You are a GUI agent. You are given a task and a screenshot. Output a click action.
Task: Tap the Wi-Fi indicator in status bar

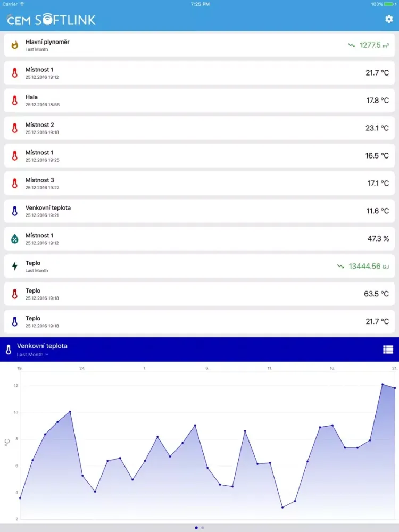(22, 4)
